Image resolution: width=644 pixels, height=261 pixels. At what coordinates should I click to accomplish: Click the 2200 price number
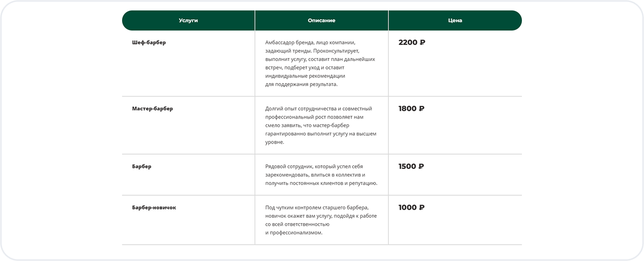407,43
